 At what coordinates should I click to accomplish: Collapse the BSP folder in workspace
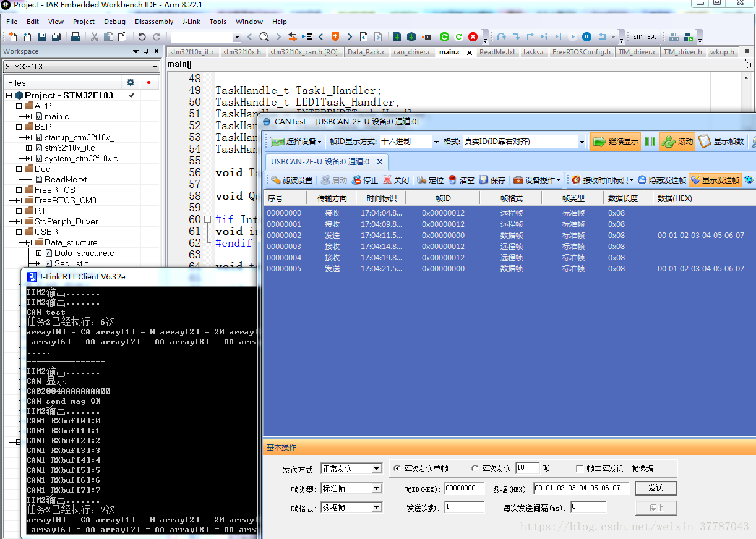click(x=19, y=127)
